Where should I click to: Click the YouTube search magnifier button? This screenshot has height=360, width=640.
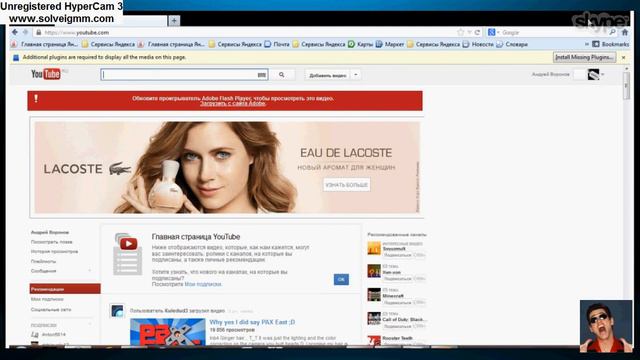[x=282, y=75]
